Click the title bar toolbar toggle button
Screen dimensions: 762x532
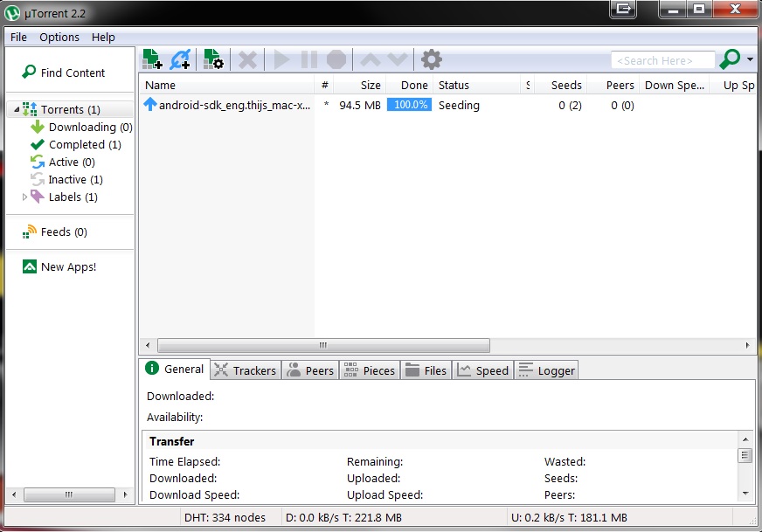pyautogui.click(x=623, y=9)
